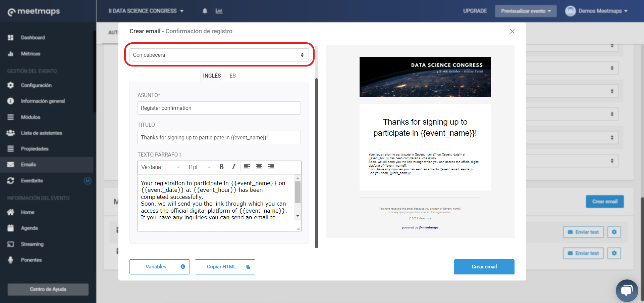644x303 pixels.
Task: Open settings gear for second Enviar test row
Action: 614,253
